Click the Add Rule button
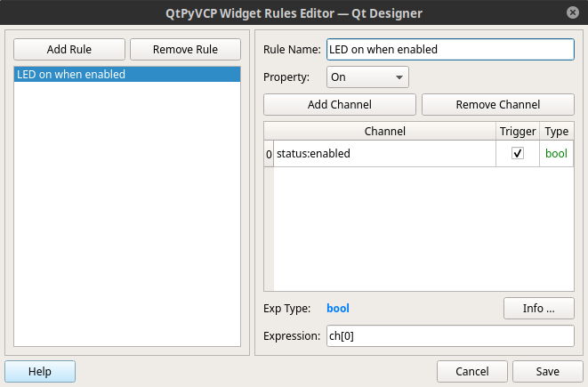Image resolution: width=588 pixels, height=387 pixels. (69, 49)
